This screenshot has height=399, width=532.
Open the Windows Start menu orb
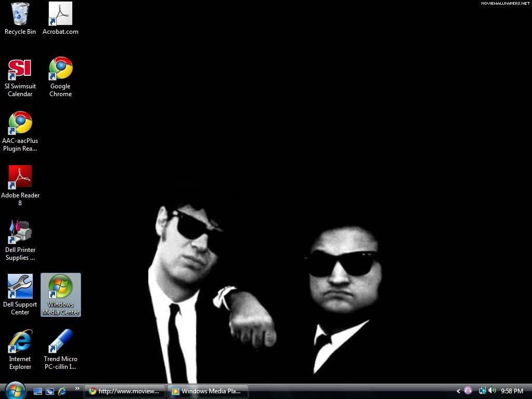pos(15,391)
